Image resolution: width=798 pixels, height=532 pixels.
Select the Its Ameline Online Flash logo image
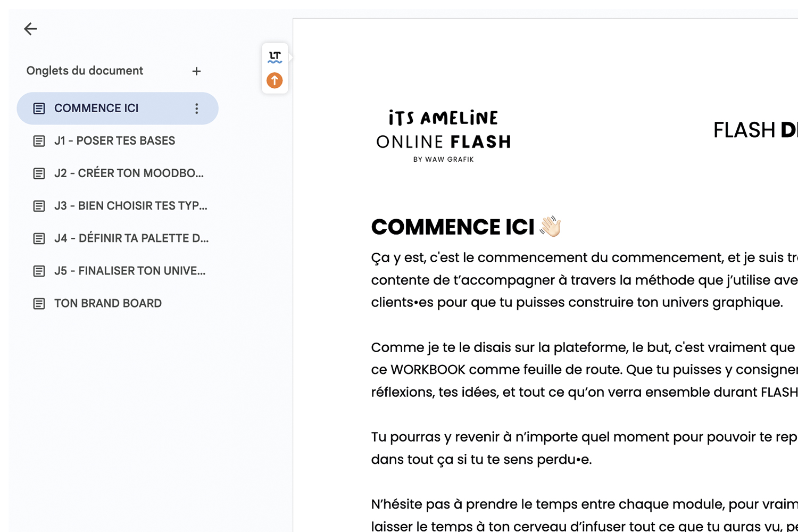click(443, 135)
